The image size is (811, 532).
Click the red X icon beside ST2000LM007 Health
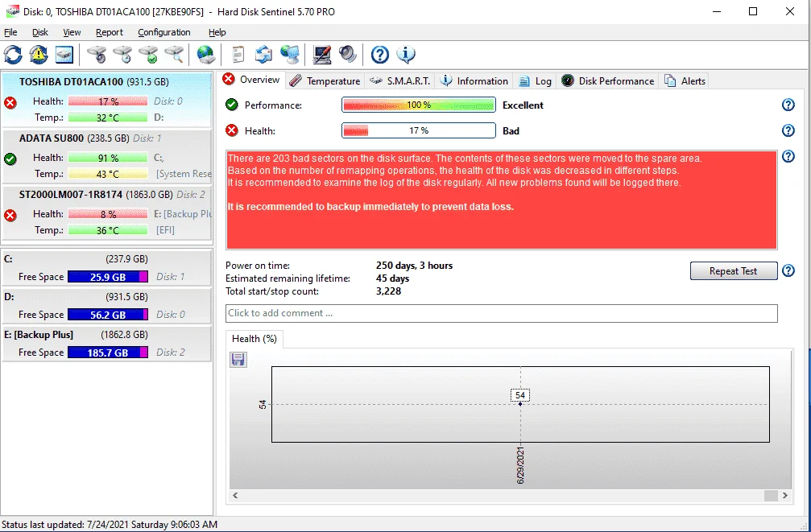point(10,215)
